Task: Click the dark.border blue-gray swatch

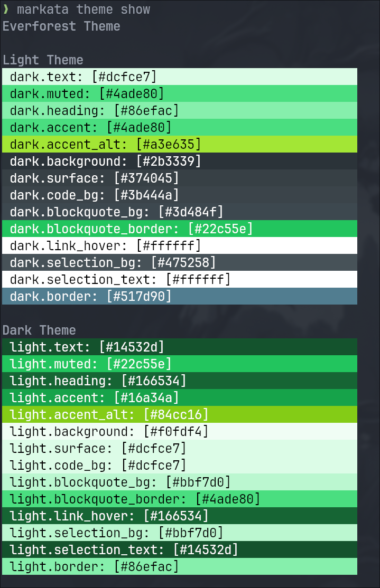Action: tap(180, 297)
